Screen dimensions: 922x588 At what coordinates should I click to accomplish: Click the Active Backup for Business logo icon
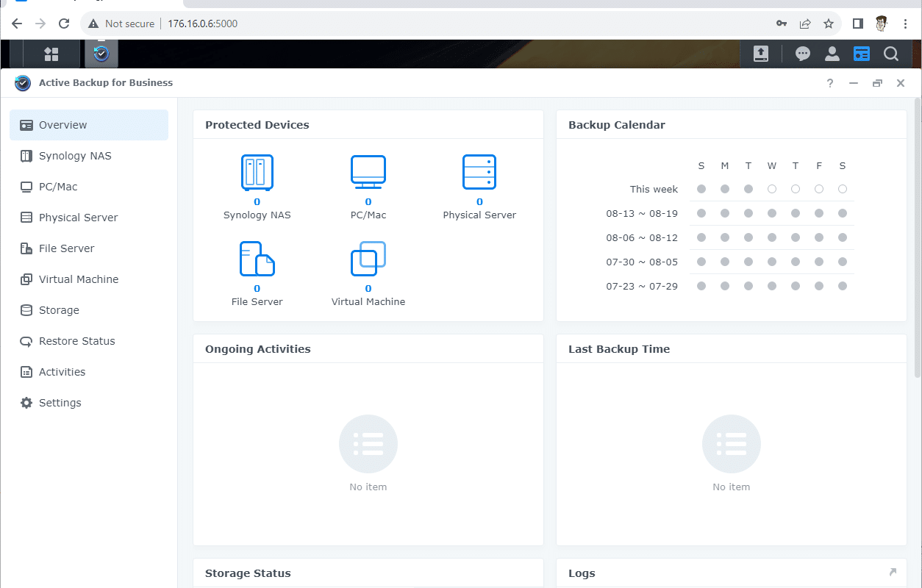23,83
